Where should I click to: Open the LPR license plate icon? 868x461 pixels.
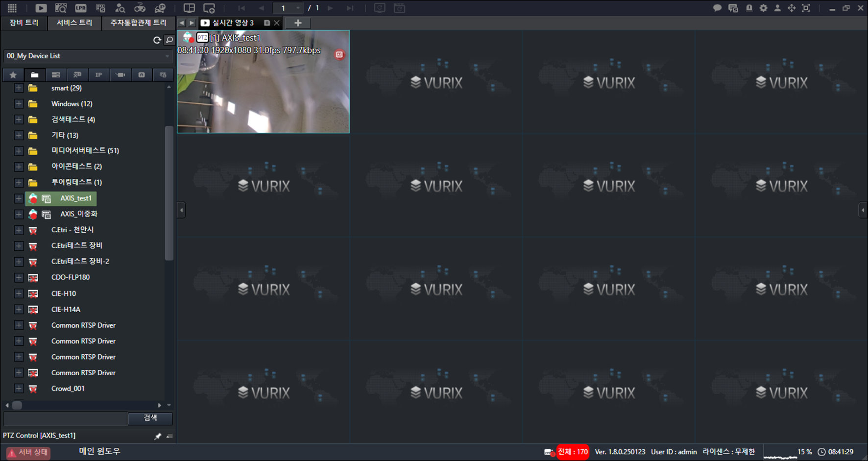pos(81,8)
